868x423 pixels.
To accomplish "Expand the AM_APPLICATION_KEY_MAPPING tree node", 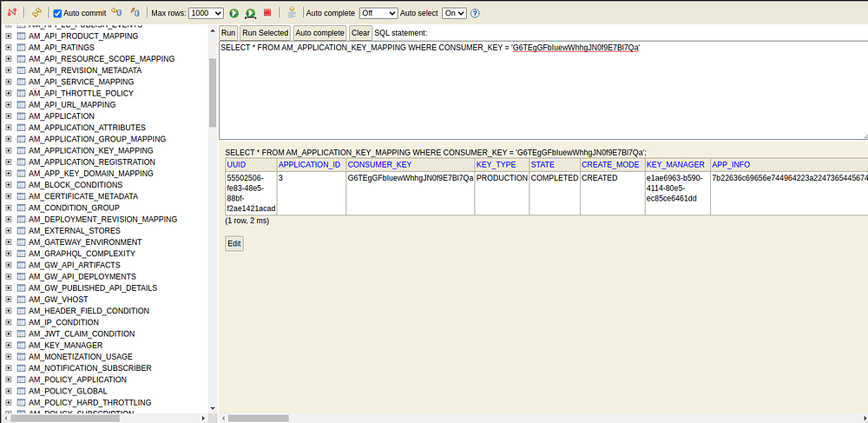I will (x=9, y=150).
